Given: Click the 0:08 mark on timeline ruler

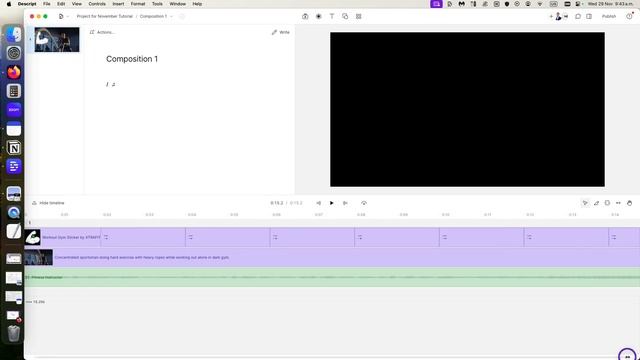Looking at the screenshot, I should tap(361, 214).
